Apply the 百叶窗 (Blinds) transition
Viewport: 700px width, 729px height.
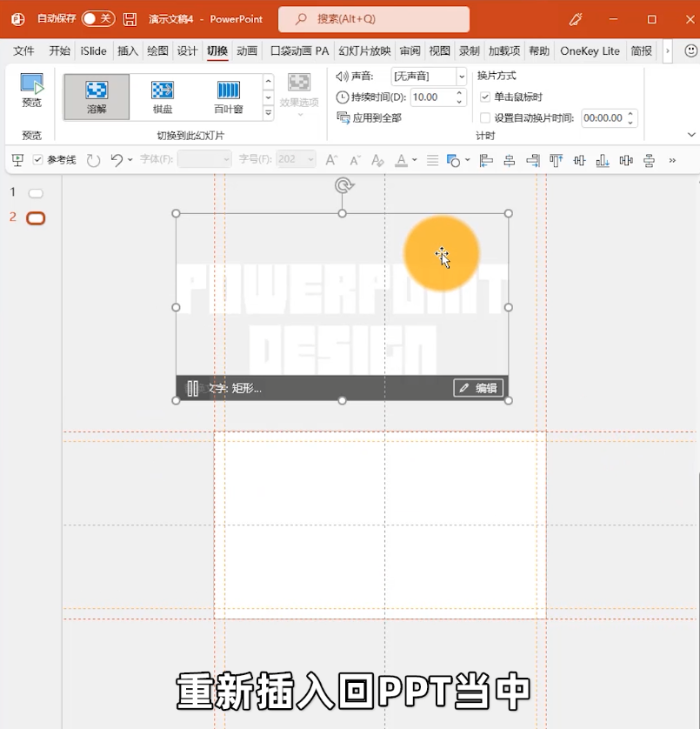coord(228,97)
